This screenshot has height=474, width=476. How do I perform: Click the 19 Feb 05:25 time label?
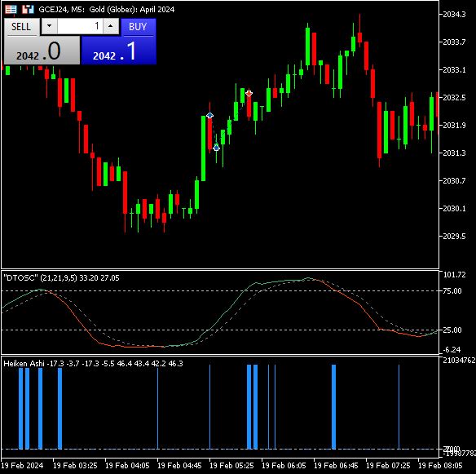click(232, 466)
